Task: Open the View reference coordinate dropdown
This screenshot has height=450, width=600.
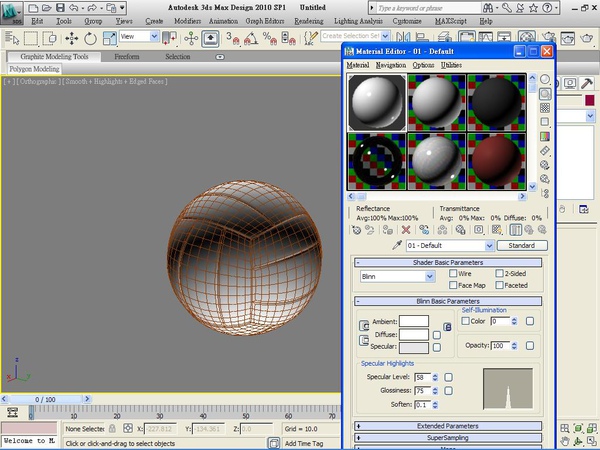Action: point(154,36)
